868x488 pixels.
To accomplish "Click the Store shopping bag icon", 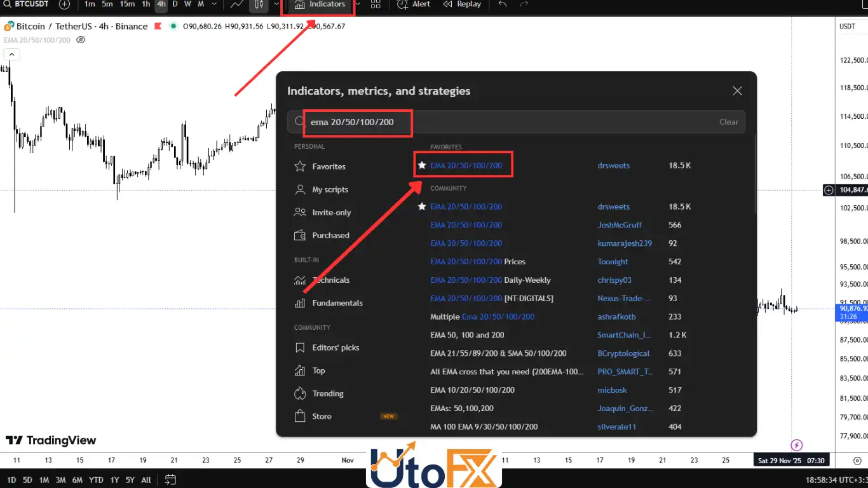I will click(x=300, y=416).
